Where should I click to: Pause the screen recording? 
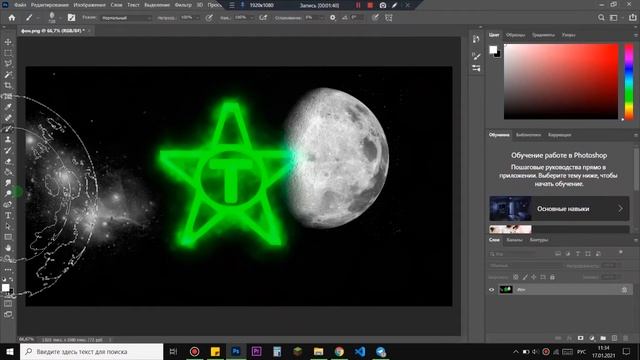pos(358,5)
